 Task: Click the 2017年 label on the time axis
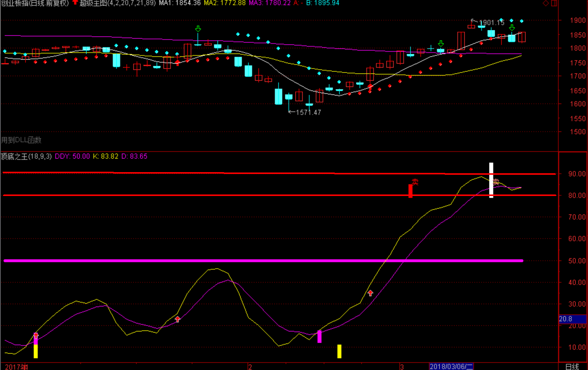(17, 367)
